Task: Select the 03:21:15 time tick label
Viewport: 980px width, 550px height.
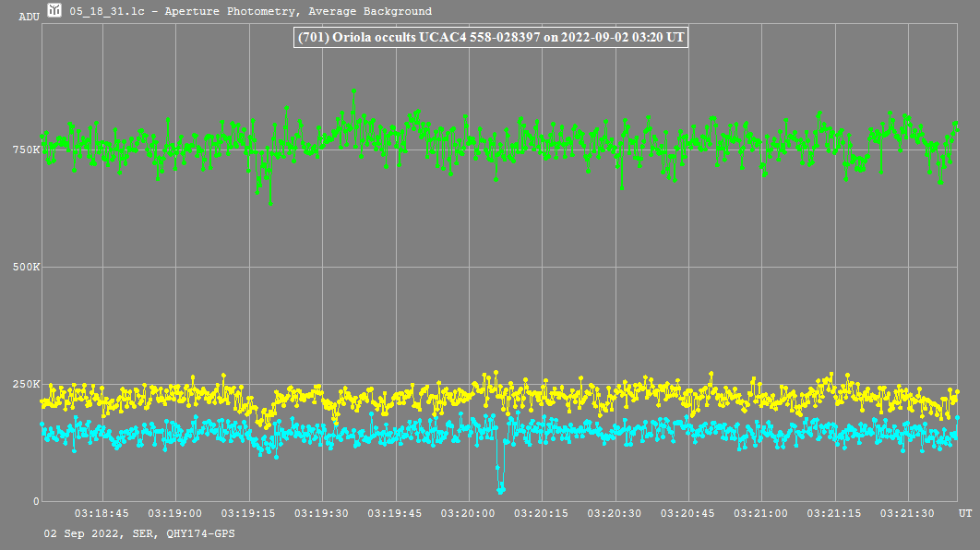Action: tap(835, 513)
